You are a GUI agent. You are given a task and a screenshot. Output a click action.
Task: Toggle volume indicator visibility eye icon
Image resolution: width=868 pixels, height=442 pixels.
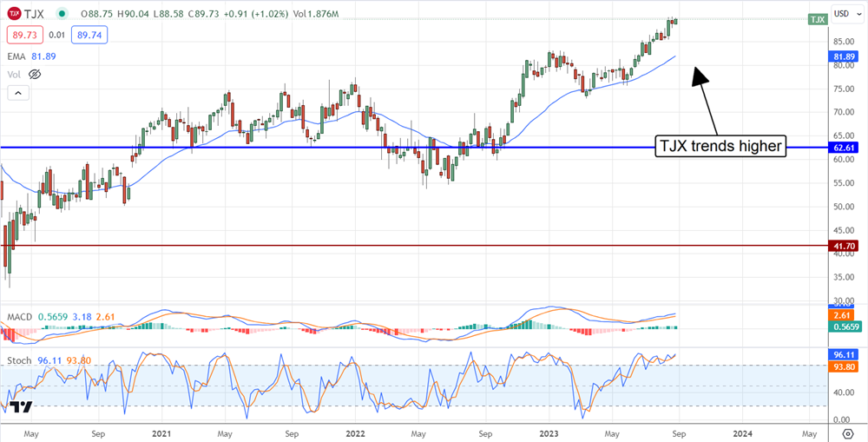click(x=35, y=74)
